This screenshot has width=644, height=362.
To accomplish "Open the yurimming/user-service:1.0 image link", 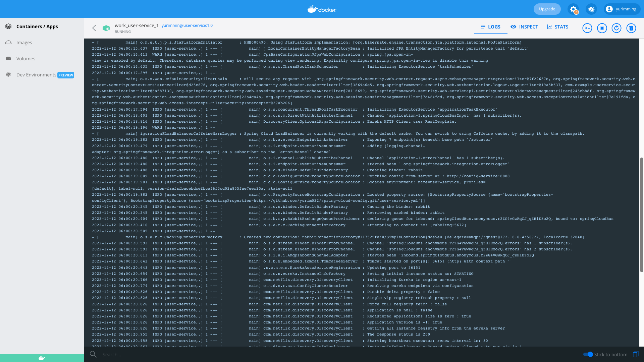I will pos(187,25).
